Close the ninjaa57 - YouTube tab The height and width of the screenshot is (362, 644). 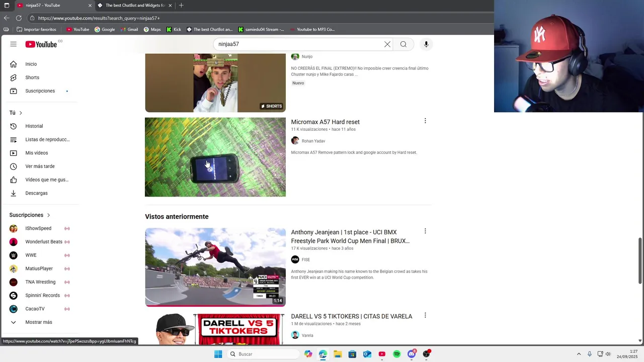pos(90,6)
